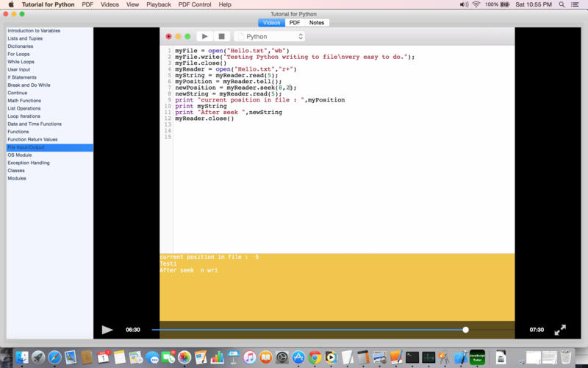Image resolution: width=588 pixels, height=368 pixels.
Task: Select Modules lesson
Action: (49, 178)
